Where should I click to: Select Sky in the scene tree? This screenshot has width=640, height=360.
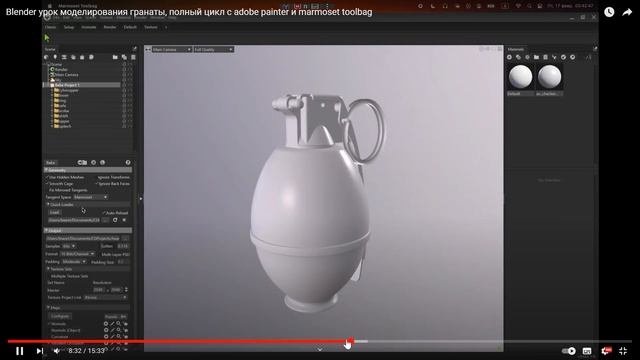[57, 80]
